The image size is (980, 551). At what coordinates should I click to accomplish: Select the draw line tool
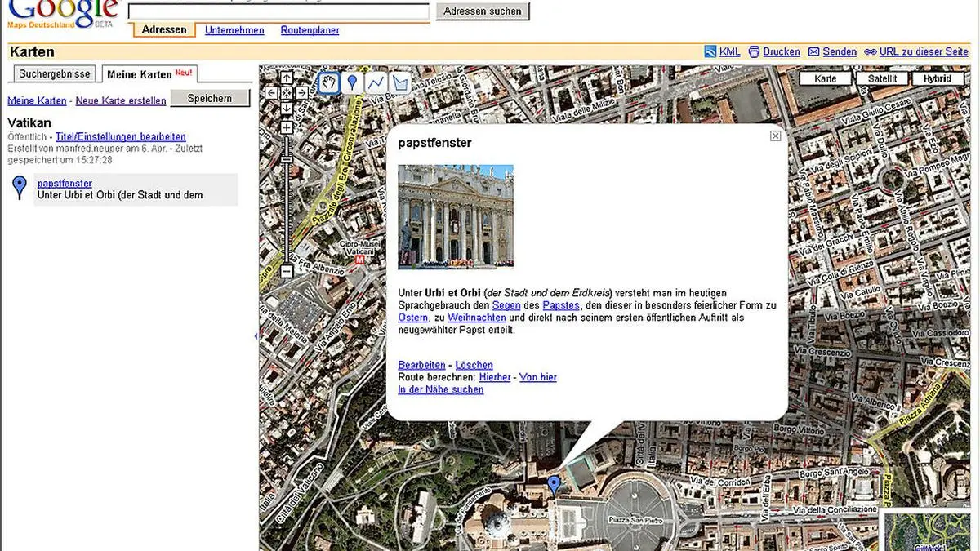coord(375,81)
